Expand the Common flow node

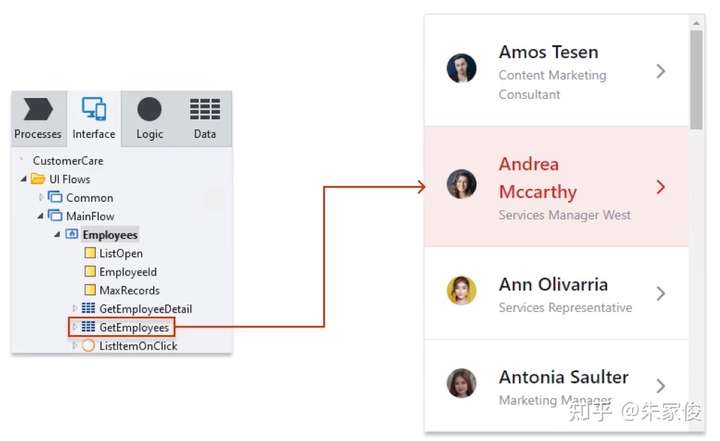[41, 198]
